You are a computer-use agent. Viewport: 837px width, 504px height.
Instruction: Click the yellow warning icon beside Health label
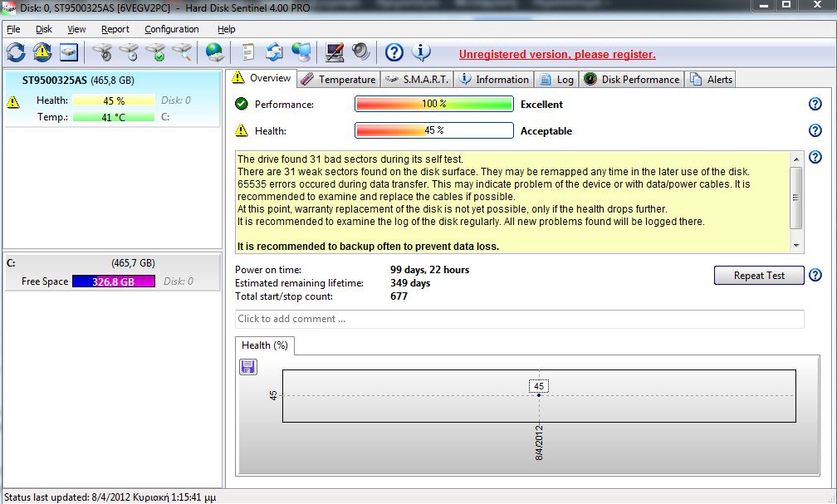click(x=242, y=130)
